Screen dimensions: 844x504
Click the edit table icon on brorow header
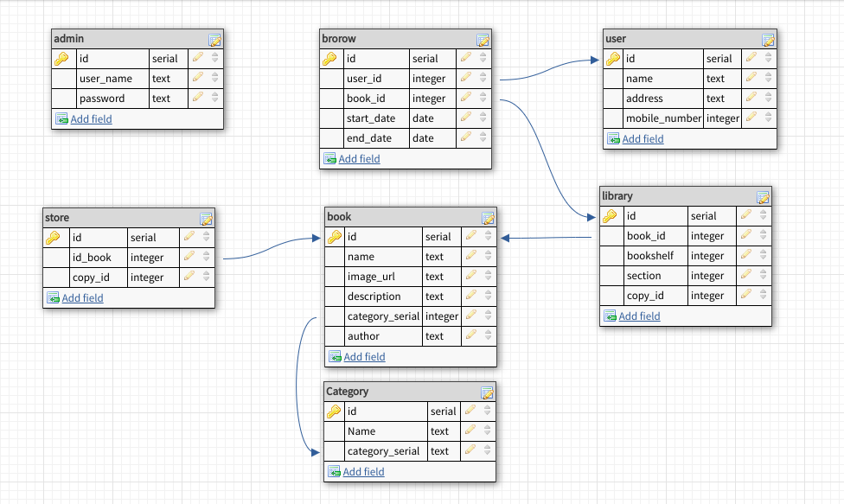pos(483,40)
